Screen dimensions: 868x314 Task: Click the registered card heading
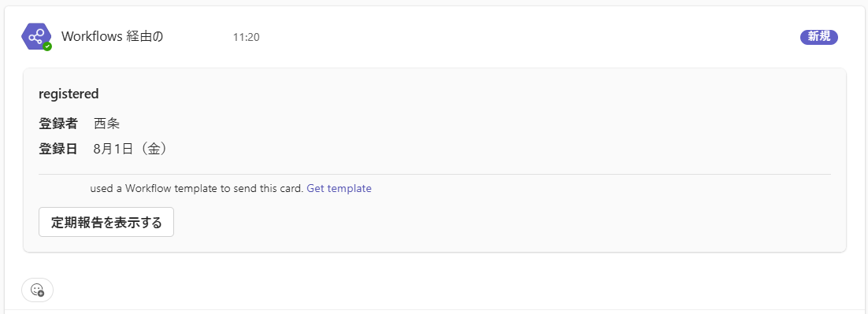pos(69,94)
